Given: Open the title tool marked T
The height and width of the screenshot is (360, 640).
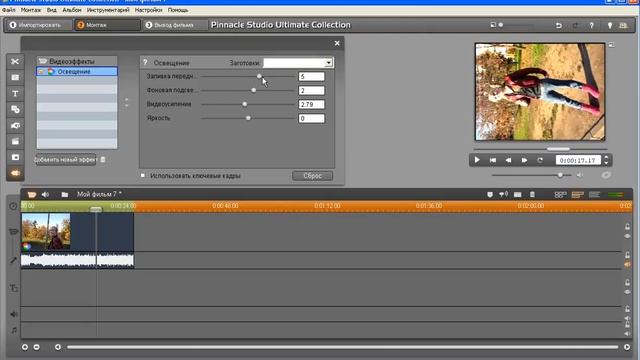Looking at the screenshot, I should [x=15, y=93].
